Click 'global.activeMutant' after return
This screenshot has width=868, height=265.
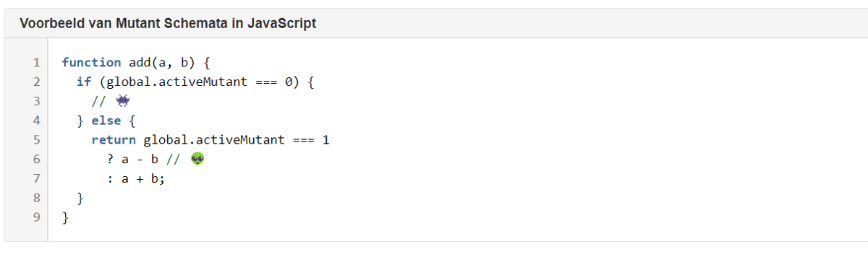pos(215,140)
